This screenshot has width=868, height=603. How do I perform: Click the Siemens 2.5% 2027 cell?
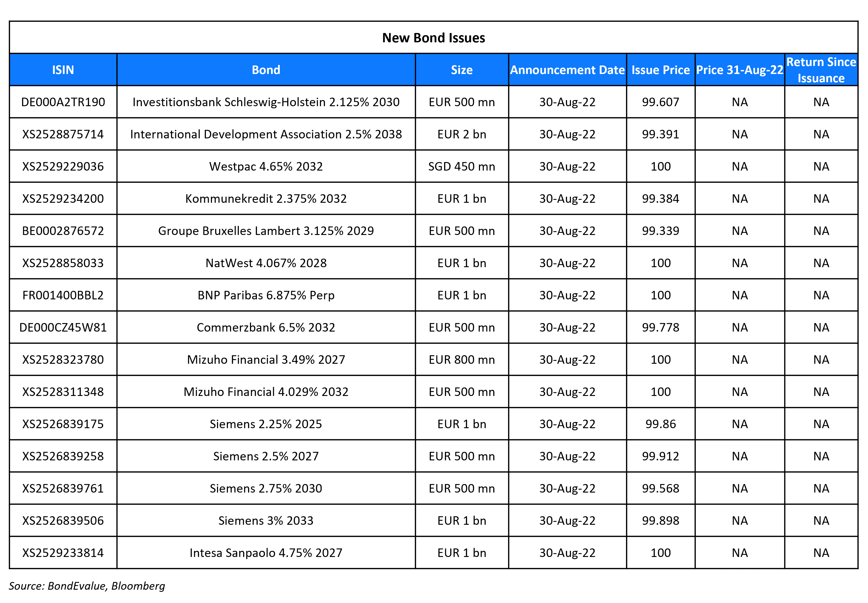[x=266, y=456]
